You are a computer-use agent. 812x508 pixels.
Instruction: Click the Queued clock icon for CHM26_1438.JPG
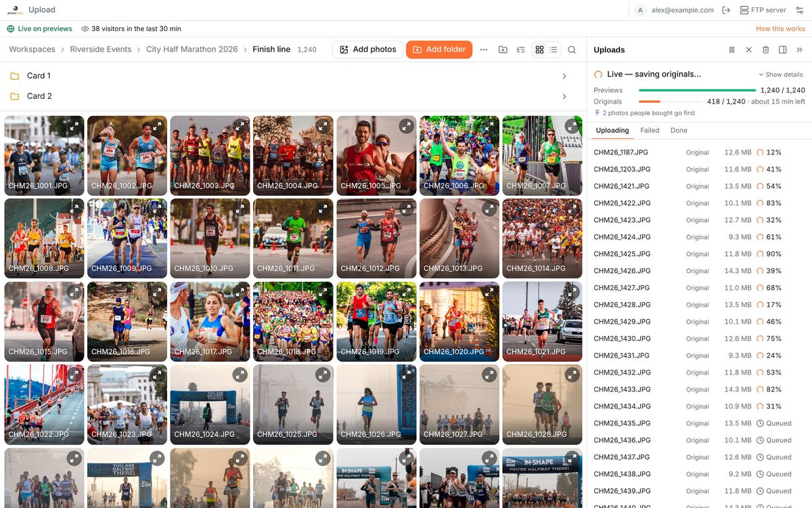click(x=760, y=474)
